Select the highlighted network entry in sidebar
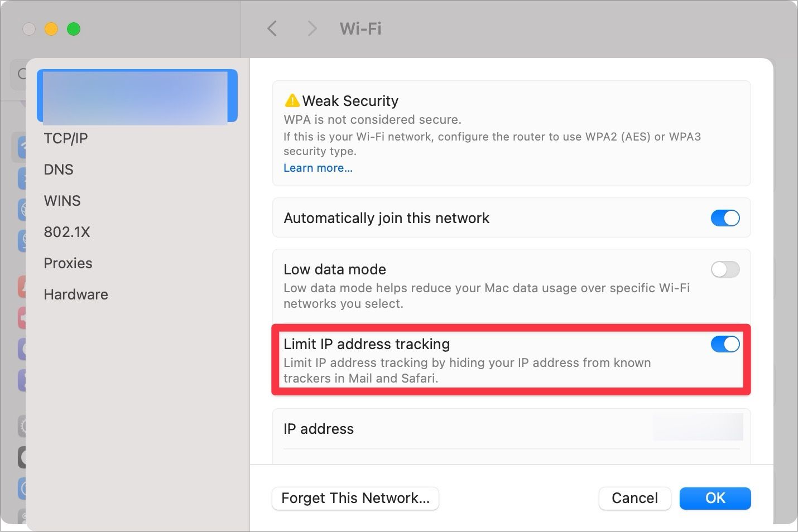The image size is (798, 532). coord(137,96)
